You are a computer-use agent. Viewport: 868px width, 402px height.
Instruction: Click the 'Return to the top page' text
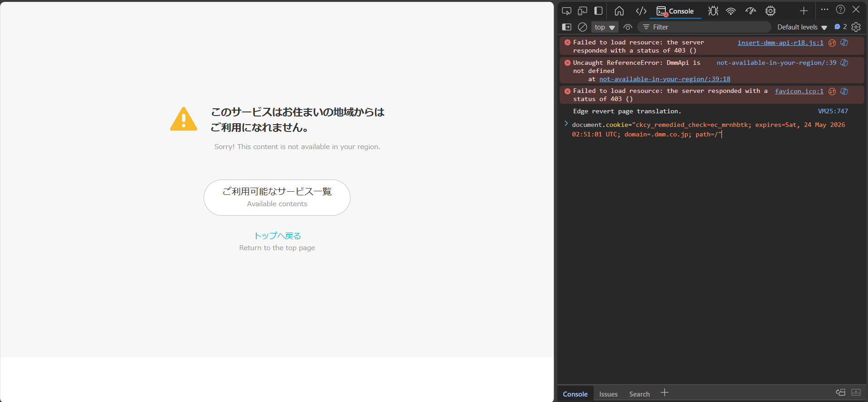click(277, 248)
